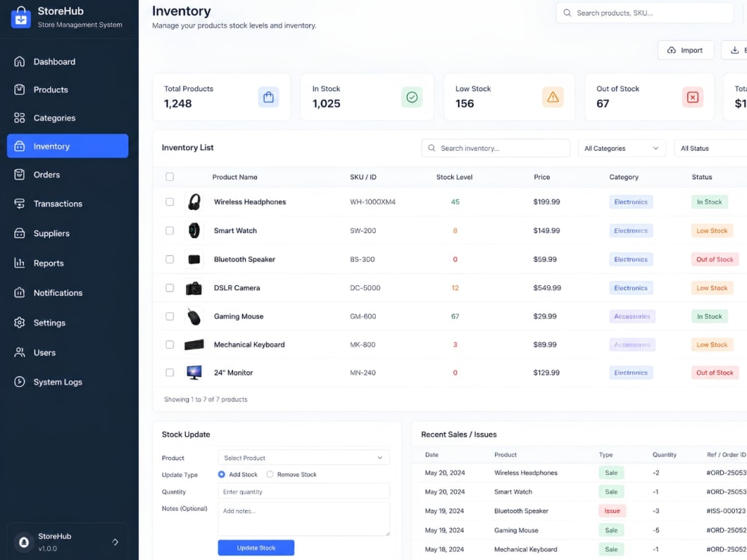
Task: Click the SKU text WH-1000XM4
Action: click(373, 202)
